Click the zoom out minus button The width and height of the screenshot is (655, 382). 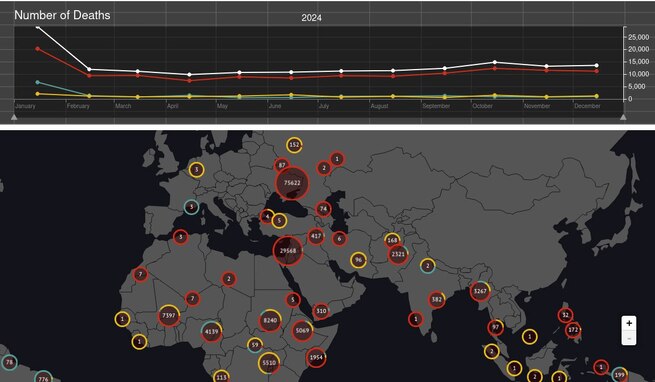pyautogui.click(x=629, y=338)
